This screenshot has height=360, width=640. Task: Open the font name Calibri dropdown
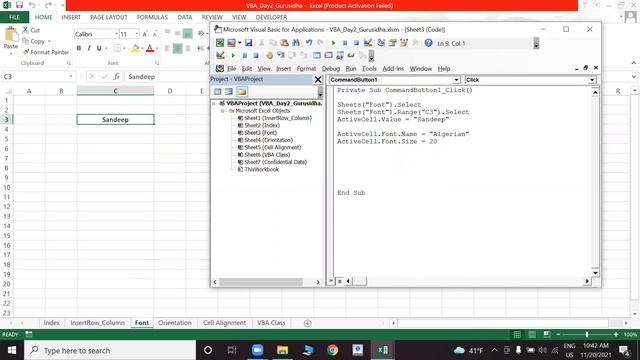pos(116,34)
